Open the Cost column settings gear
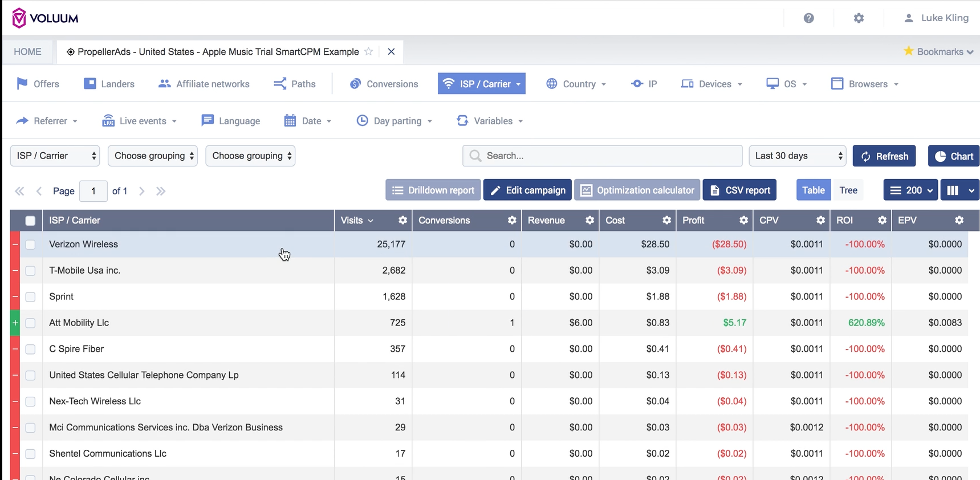980x480 pixels. pyautogui.click(x=666, y=220)
